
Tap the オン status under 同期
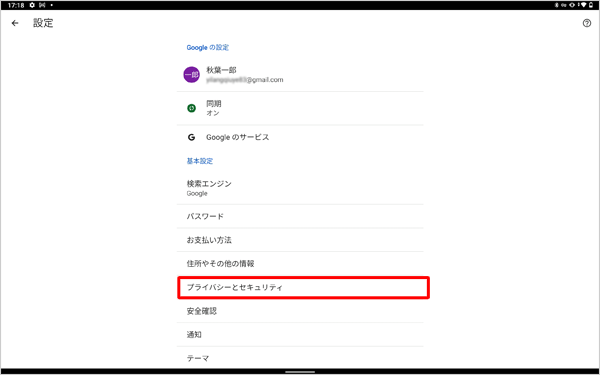pyautogui.click(x=213, y=113)
